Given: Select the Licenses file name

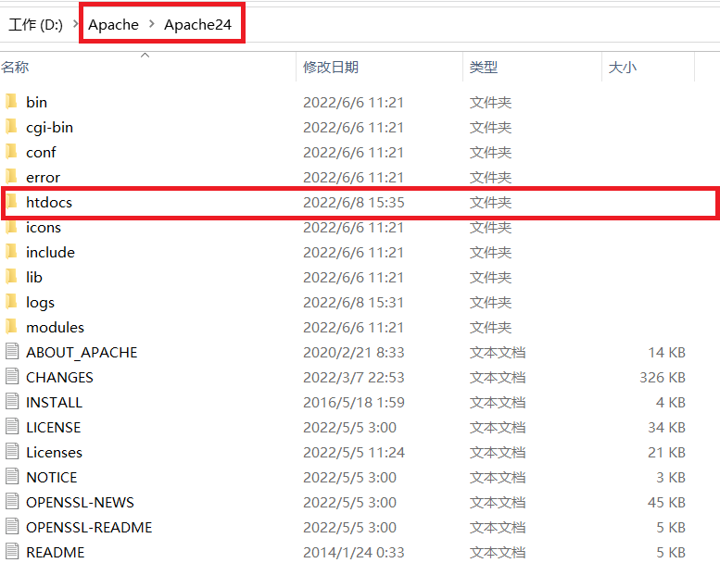Looking at the screenshot, I should coord(54,452).
